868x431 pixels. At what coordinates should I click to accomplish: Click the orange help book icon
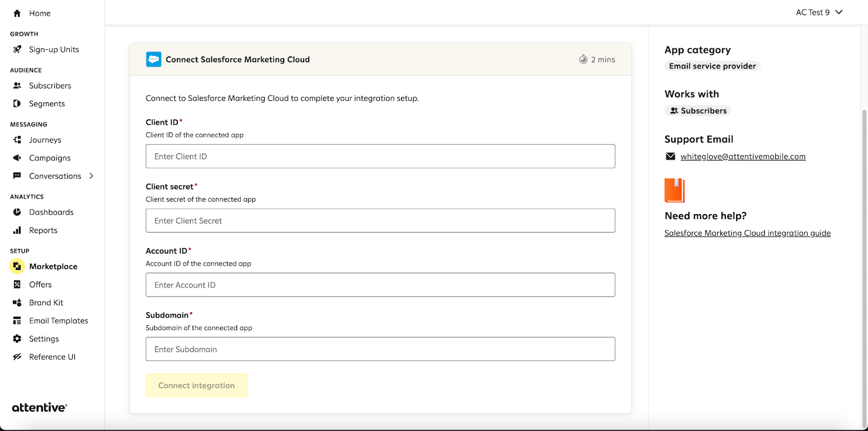(x=674, y=190)
